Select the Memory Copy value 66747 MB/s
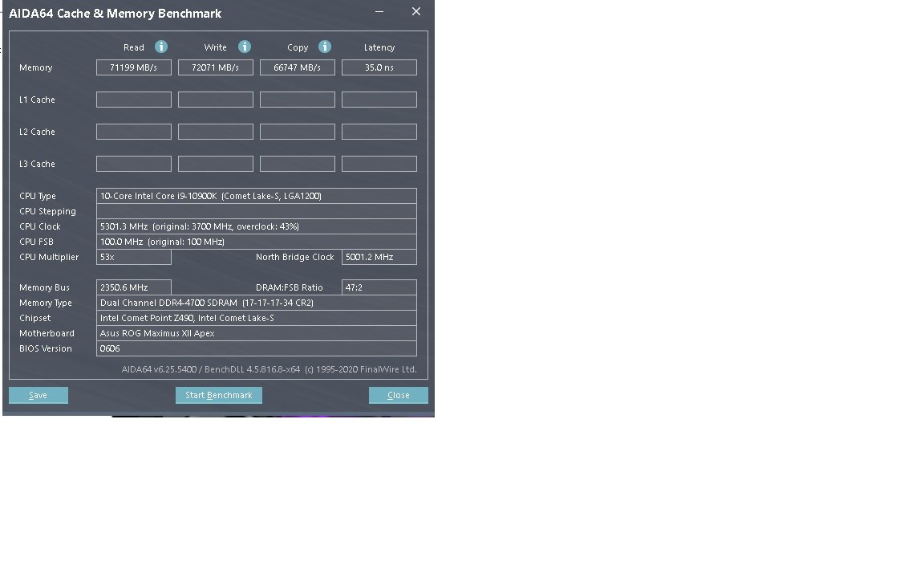The height and width of the screenshot is (578, 924). click(x=298, y=67)
